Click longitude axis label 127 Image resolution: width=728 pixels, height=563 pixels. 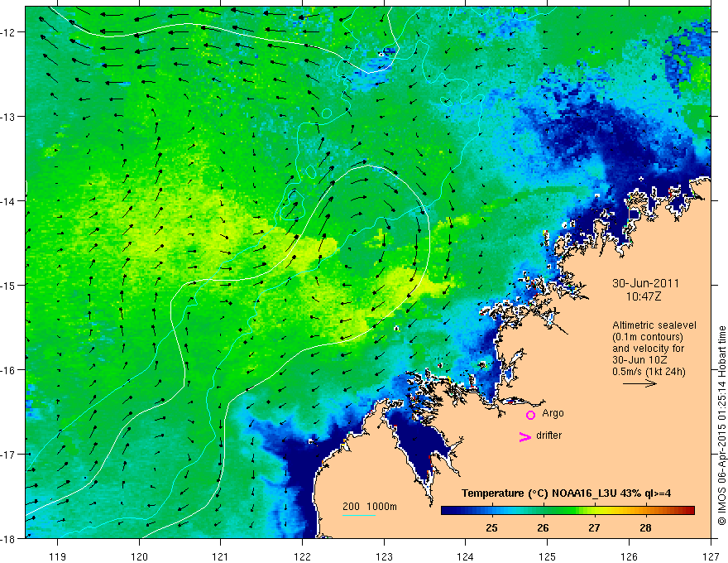point(711,556)
